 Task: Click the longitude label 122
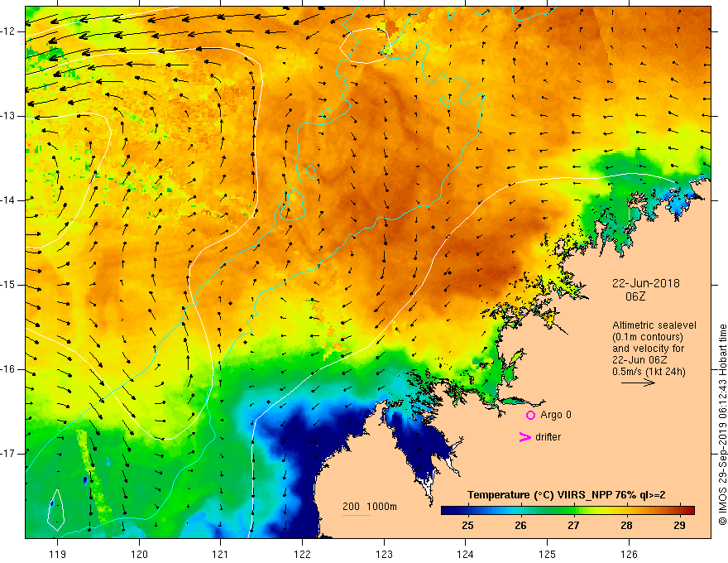click(302, 554)
